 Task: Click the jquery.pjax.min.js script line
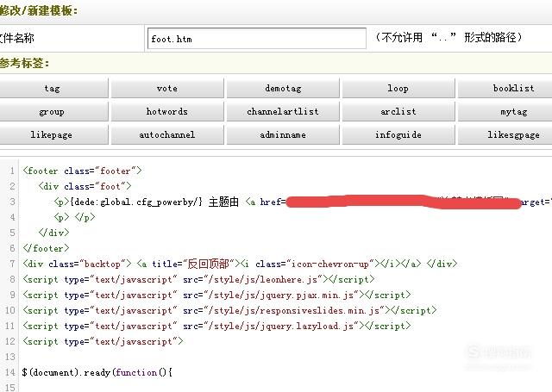tap(216, 295)
